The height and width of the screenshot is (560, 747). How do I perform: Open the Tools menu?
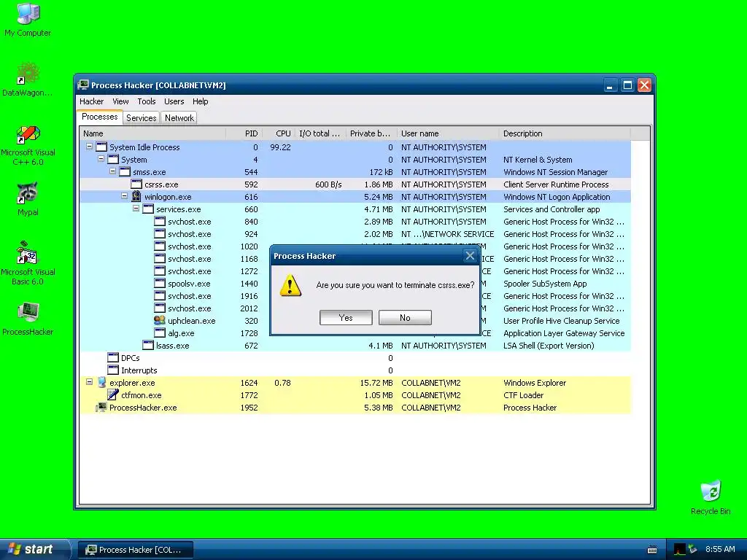tap(146, 101)
